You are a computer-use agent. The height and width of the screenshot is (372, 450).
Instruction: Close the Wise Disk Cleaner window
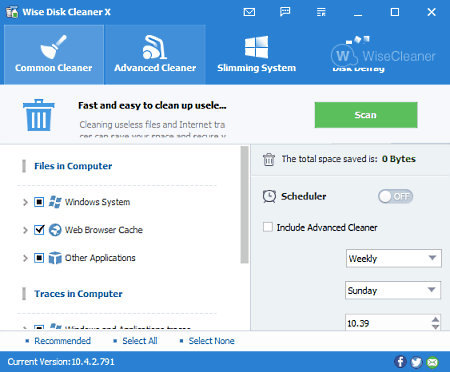[x=431, y=12]
